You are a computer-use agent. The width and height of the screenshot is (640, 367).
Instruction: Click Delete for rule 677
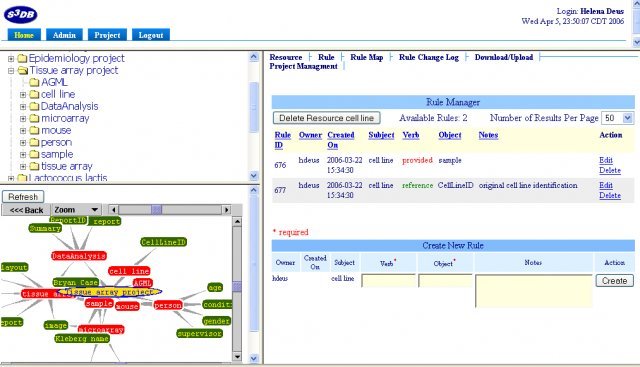click(x=610, y=196)
